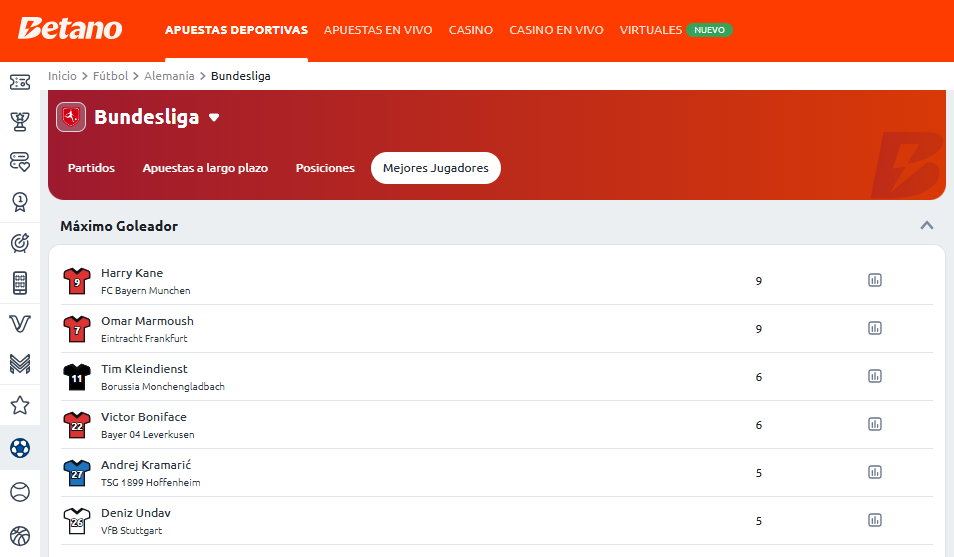Viewport: 954px width, 557px height.
Task: Click Bayer 04 Leverkusen team label
Action: (148, 435)
